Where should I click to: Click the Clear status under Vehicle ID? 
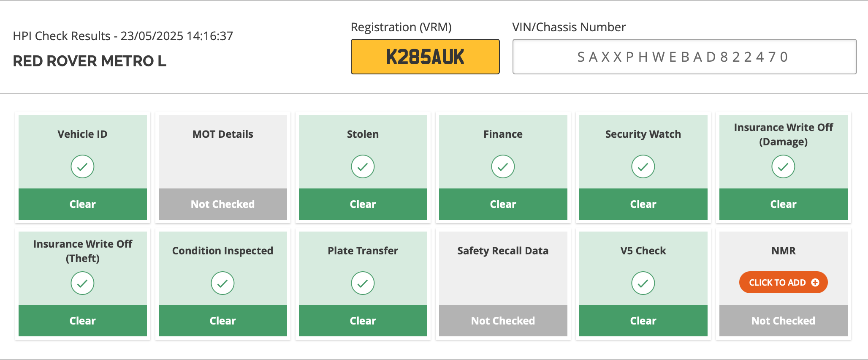coord(83,204)
